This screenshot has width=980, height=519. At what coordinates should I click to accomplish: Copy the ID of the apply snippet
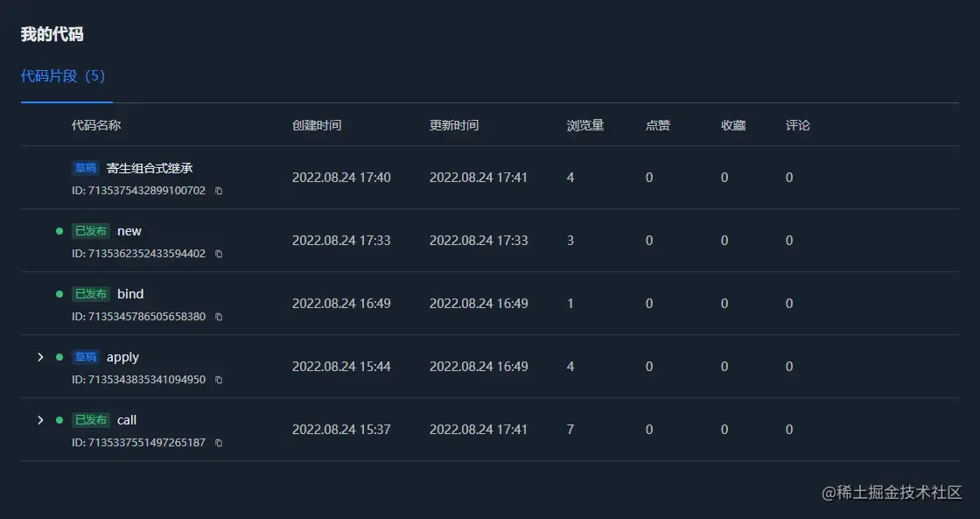218,380
